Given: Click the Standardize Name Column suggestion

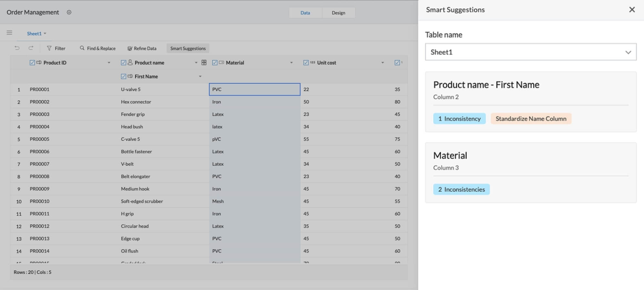Looking at the screenshot, I should pyautogui.click(x=531, y=119).
